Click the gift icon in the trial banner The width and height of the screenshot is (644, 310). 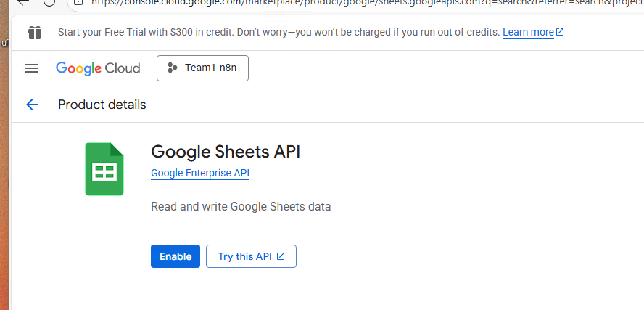point(34,33)
